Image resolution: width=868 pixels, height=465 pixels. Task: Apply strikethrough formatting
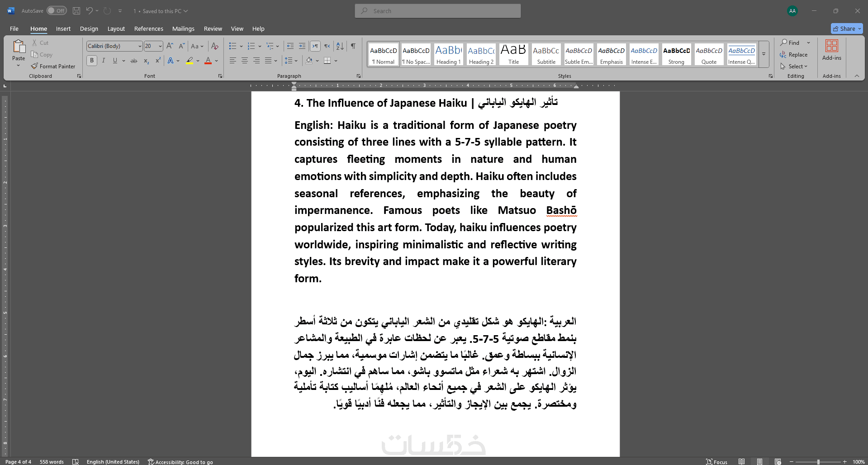pos(134,61)
